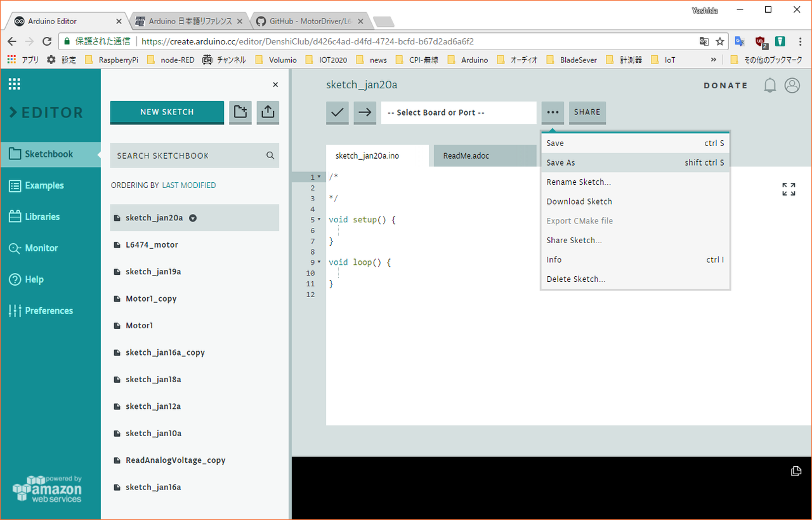Click the Google Translate extension icon
The width and height of the screenshot is (812, 520).
740,41
